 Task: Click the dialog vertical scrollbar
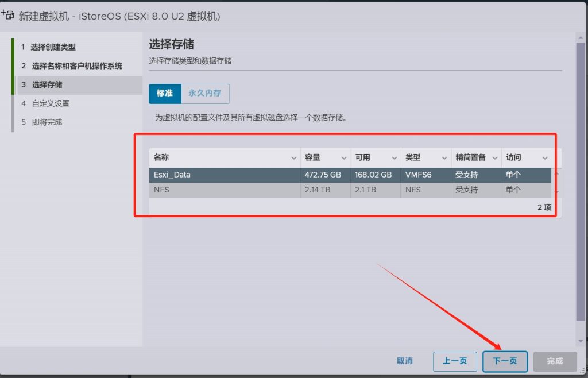click(x=581, y=182)
